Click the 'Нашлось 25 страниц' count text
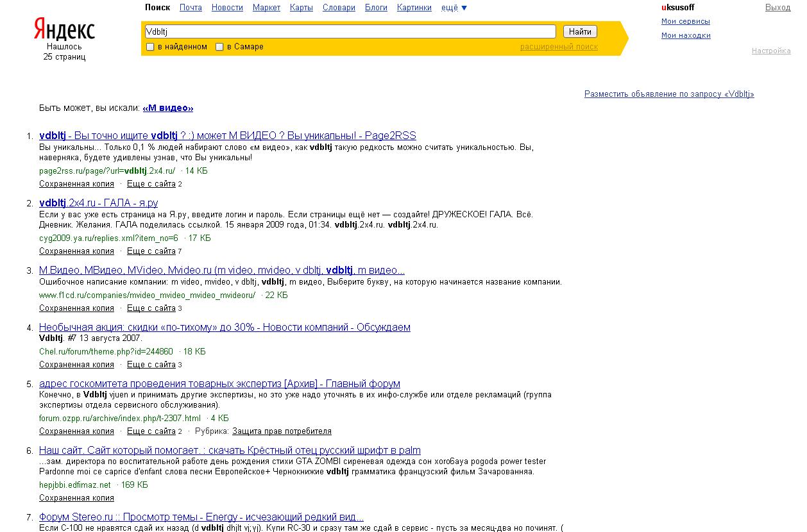This screenshot has width=807, height=532. click(64, 52)
